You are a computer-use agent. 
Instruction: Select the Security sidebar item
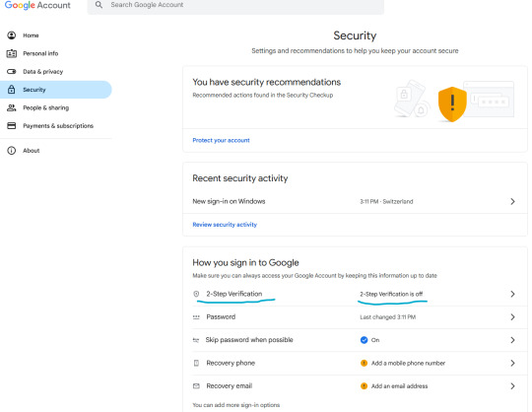point(56,90)
